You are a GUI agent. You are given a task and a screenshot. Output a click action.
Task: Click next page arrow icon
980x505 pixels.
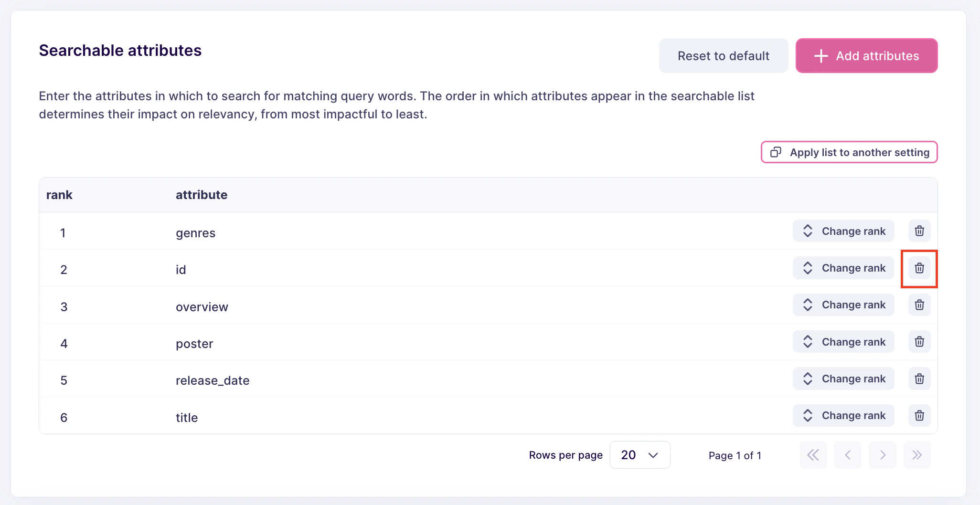click(x=882, y=455)
